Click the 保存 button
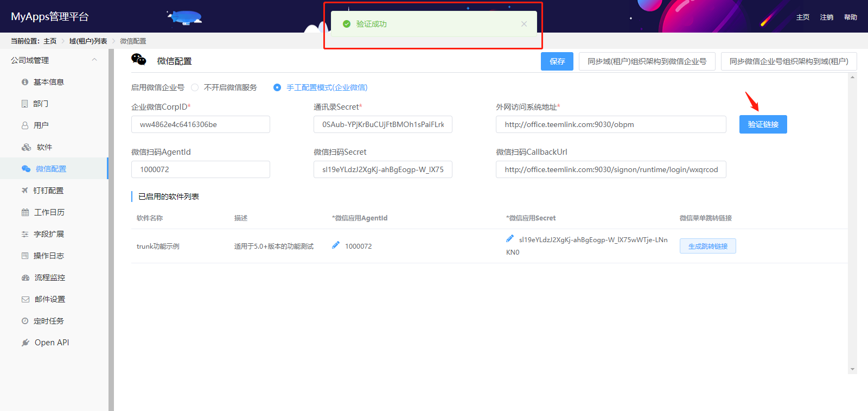 (x=557, y=61)
